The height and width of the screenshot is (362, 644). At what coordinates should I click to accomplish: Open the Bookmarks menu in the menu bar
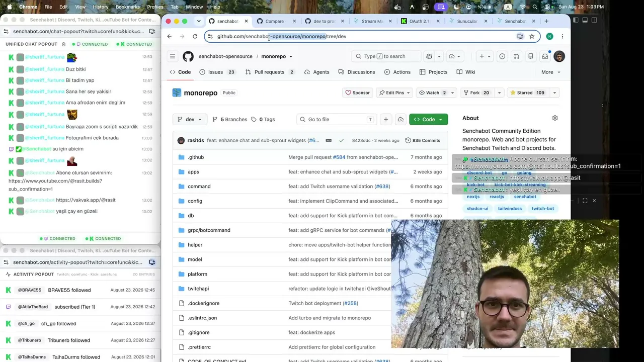coord(128,7)
